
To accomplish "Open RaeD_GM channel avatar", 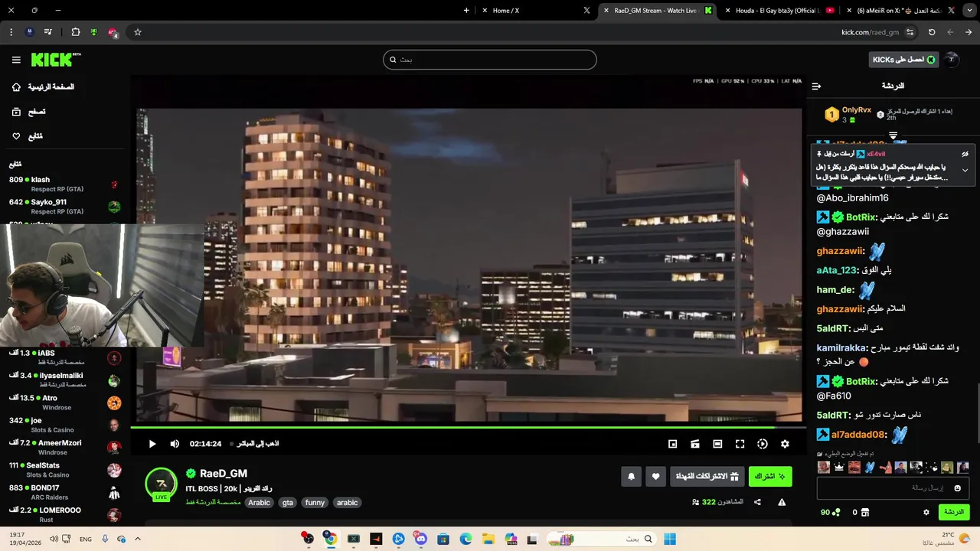I will tap(161, 484).
